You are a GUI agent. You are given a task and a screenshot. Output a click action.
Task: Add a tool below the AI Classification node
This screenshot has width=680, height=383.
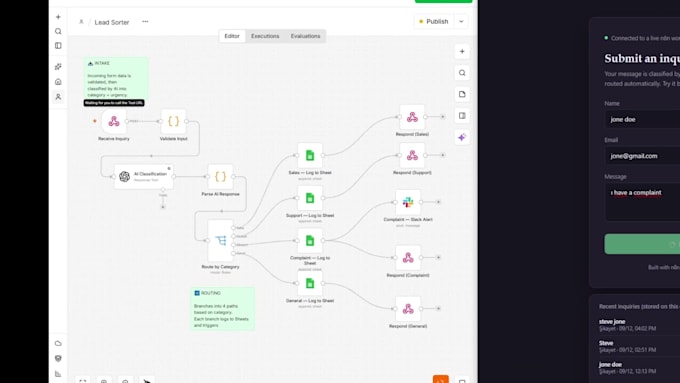[163, 207]
